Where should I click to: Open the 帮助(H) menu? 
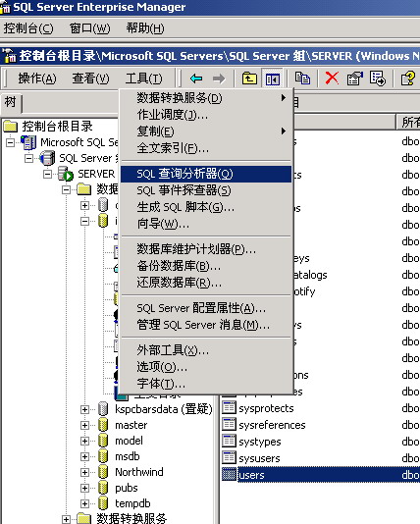145,28
